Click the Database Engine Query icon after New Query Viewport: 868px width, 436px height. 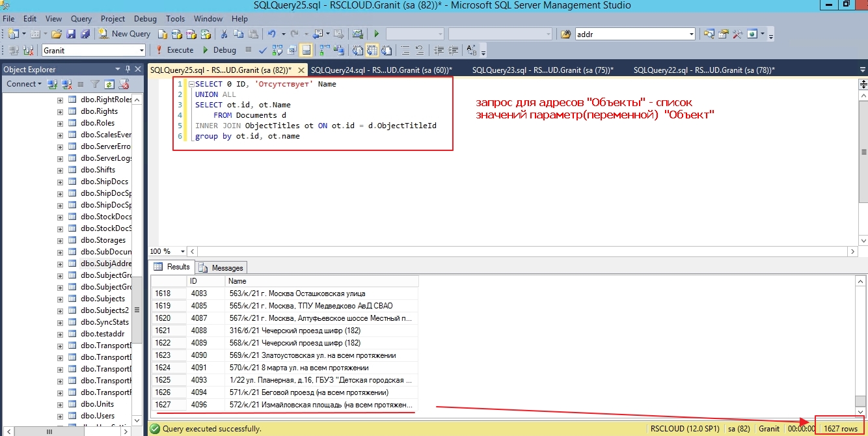(162, 34)
